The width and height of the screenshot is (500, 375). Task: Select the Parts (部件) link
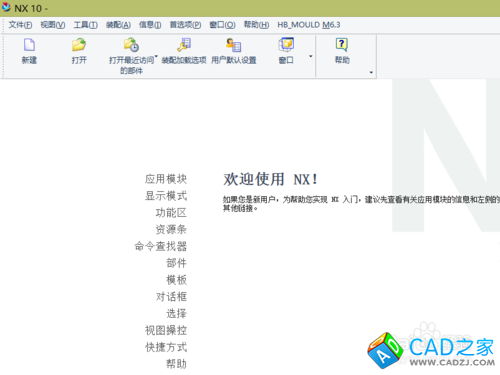(x=176, y=263)
